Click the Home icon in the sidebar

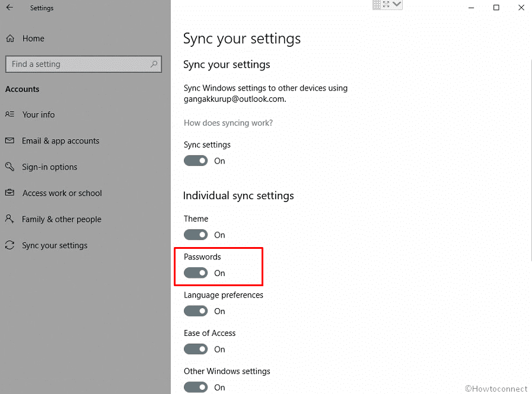click(9, 38)
